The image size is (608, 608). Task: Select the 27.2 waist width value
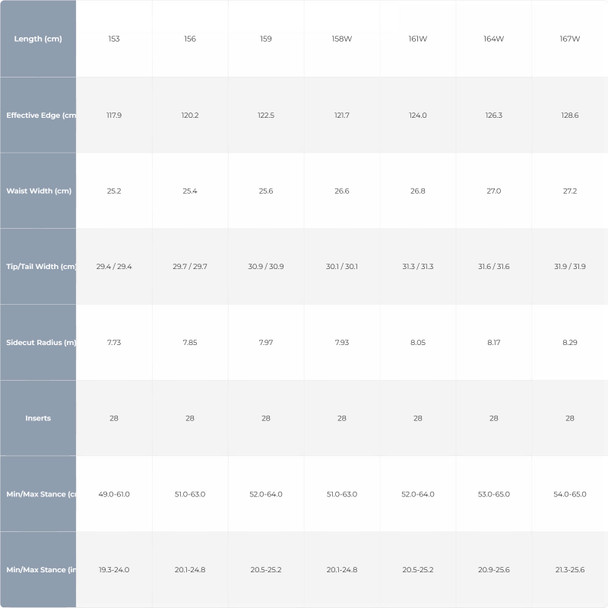[x=570, y=191]
